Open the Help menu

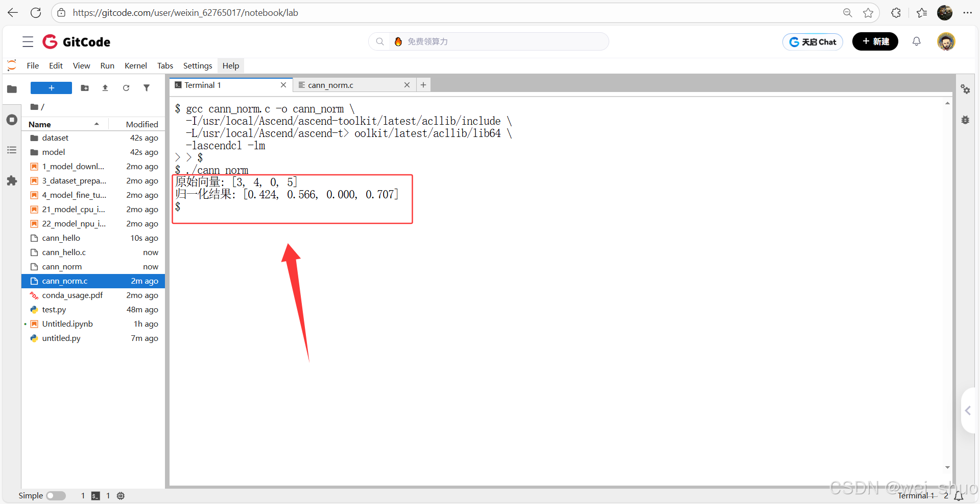[x=231, y=65]
